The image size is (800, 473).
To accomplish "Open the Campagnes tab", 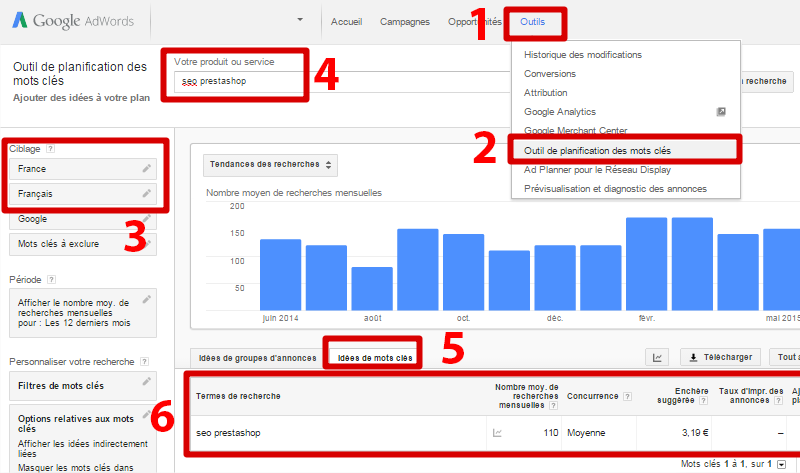I will [x=405, y=22].
